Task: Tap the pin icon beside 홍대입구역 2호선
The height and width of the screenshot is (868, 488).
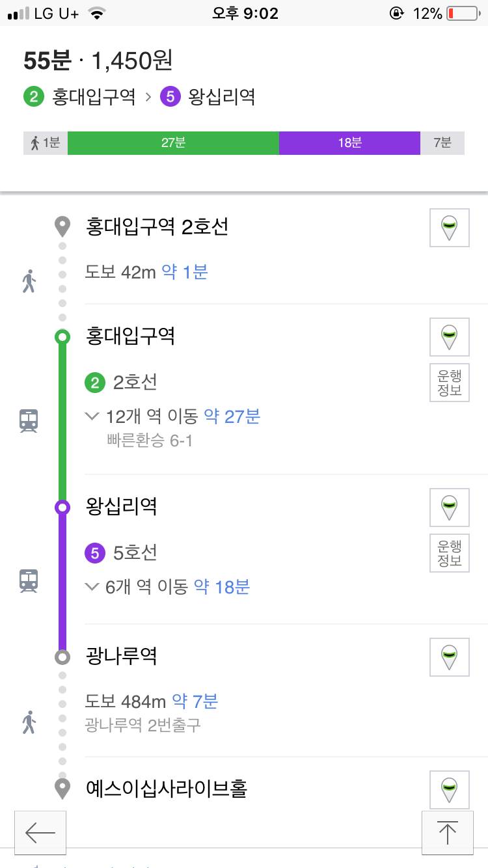Action: pyautogui.click(x=450, y=228)
